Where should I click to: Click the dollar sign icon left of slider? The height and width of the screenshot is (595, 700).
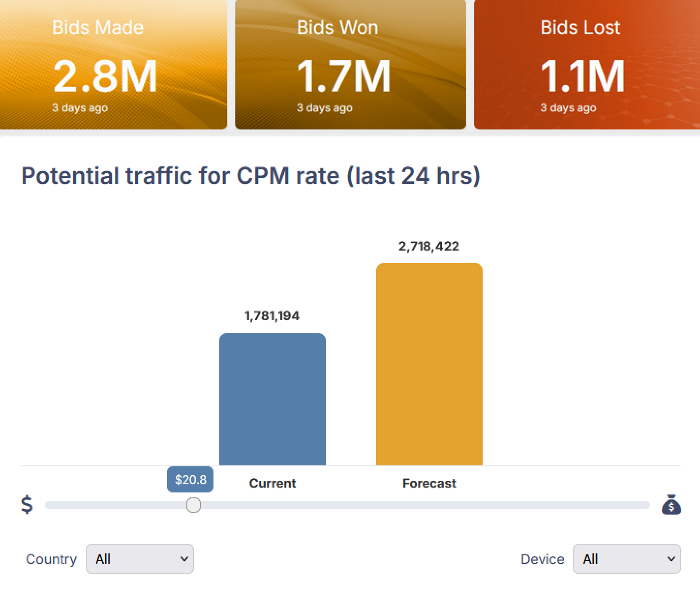[x=27, y=505]
